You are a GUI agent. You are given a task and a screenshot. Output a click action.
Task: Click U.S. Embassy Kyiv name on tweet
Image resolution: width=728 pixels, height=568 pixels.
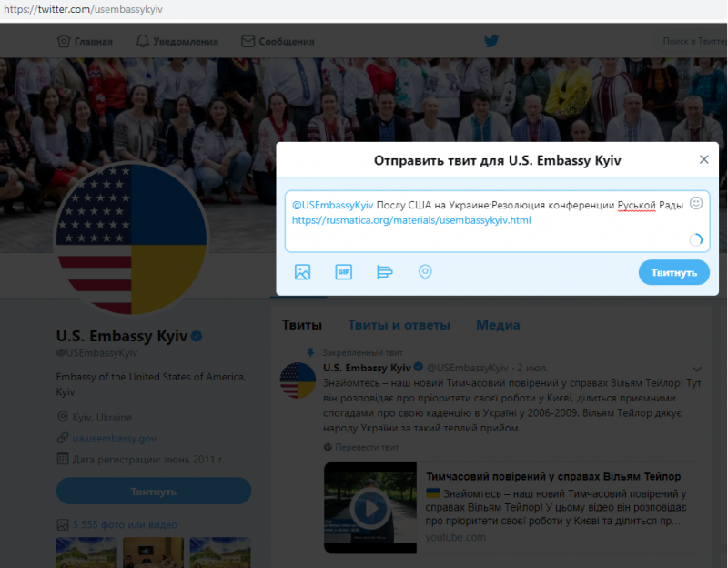[367, 368]
